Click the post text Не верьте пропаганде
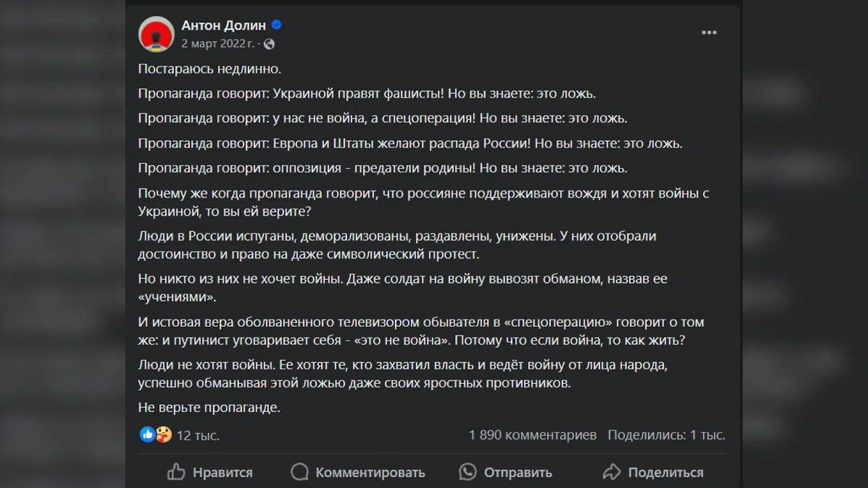Viewport: 868px width, 488px height. [208, 407]
